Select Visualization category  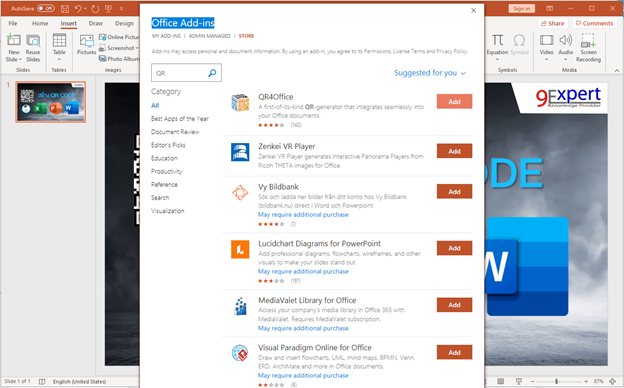(168, 211)
